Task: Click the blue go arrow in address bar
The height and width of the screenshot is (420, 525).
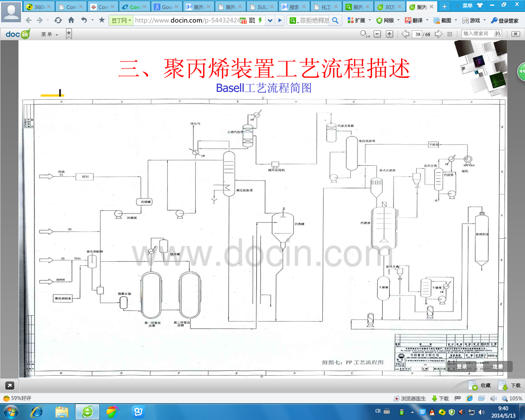Action: [x=280, y=20]
